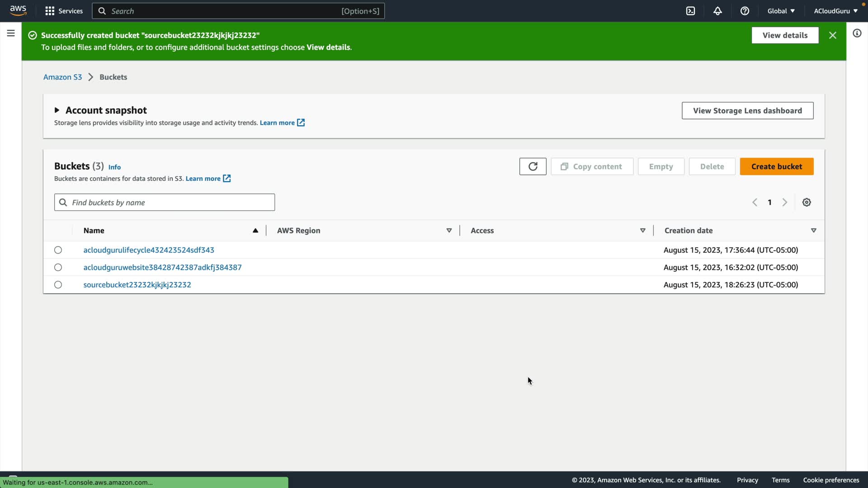Open the info panel icon
This screenshot has height=488, width=868.
857,33
